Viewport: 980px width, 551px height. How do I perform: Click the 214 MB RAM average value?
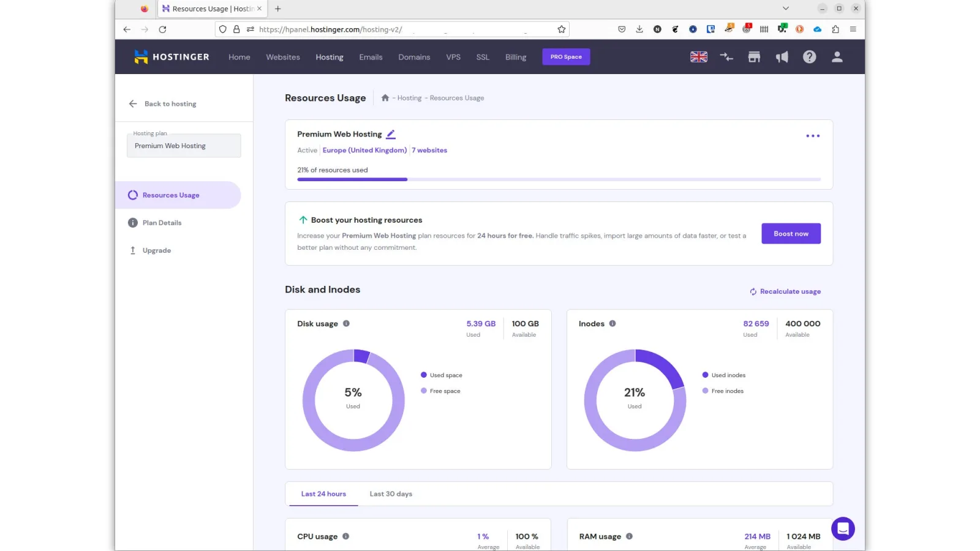coord(757,536)
